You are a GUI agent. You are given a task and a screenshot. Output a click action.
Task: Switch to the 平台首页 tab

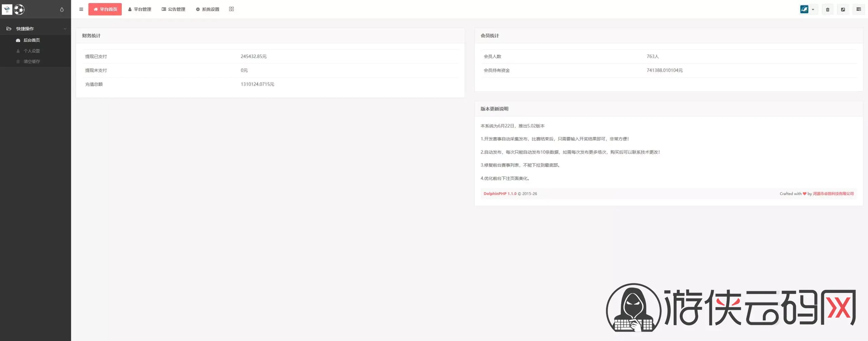click(105, 9)
